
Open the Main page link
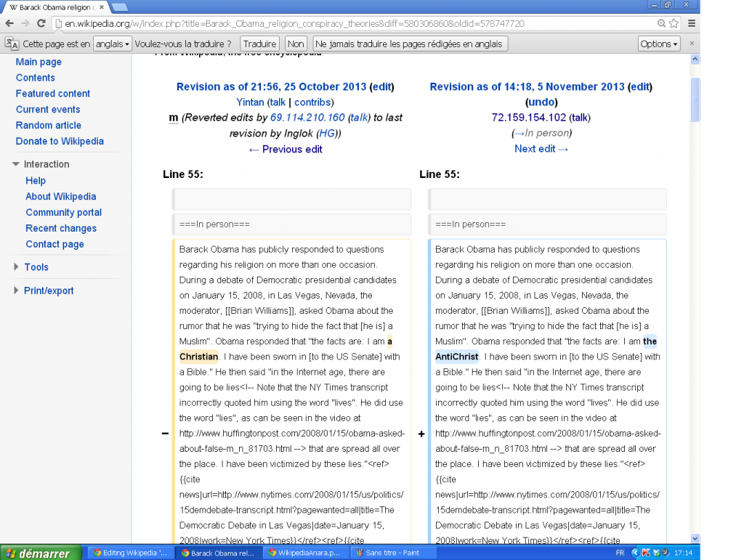[x=39, y=62]
